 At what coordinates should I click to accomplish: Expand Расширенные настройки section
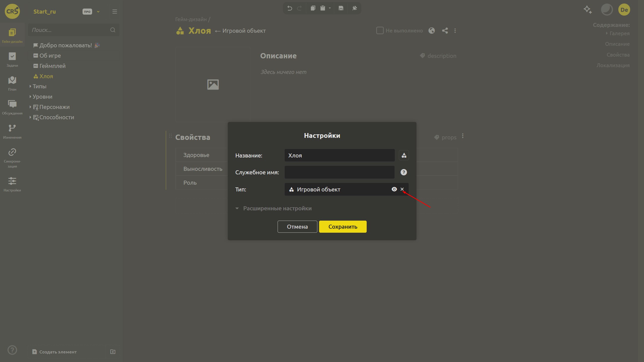(x=274, y=208)
